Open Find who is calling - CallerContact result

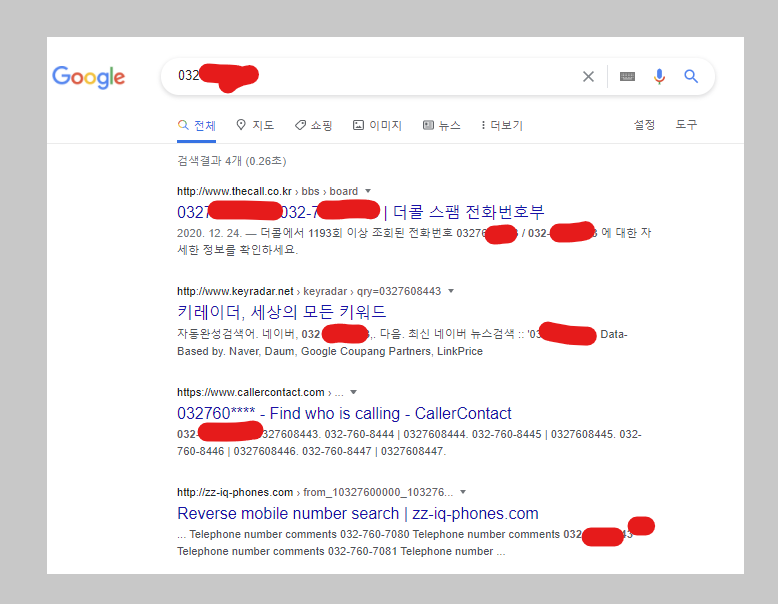tap(344, 413)
